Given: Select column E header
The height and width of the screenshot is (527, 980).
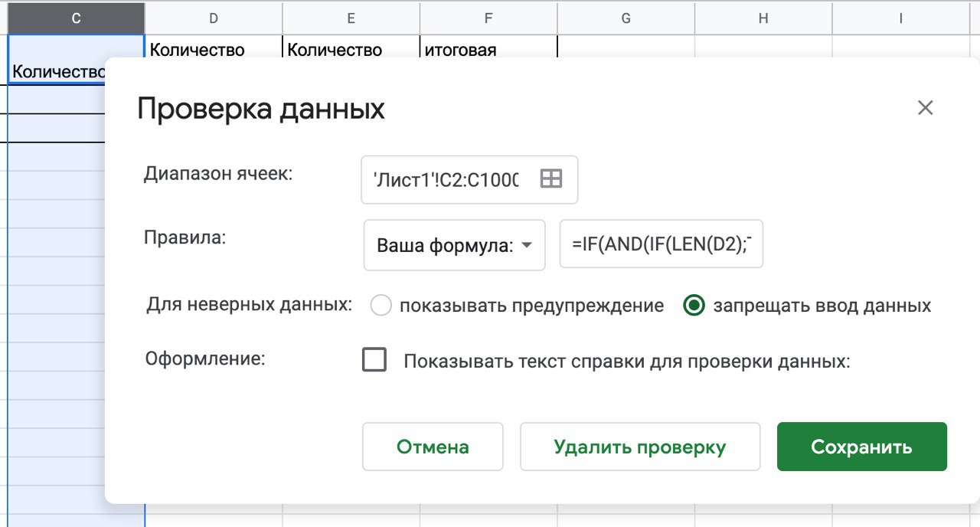Looking at the screenshot, I should tap(351, 18).
